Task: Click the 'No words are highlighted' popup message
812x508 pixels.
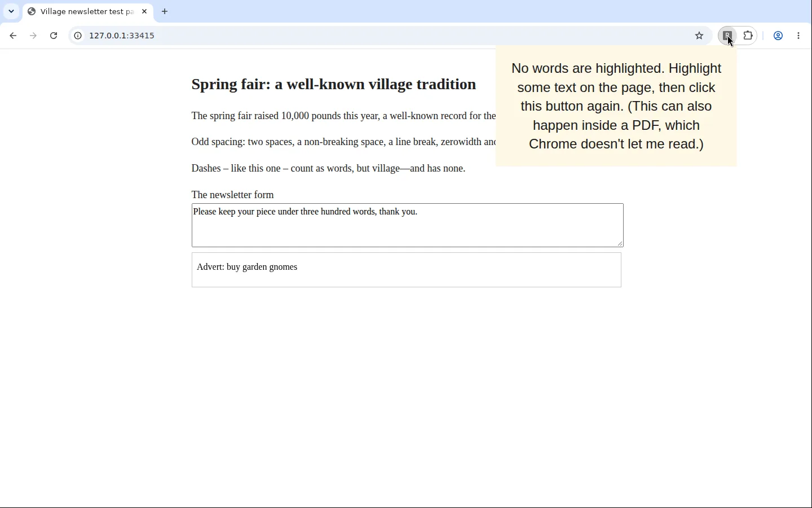Action: coord(616,106)
